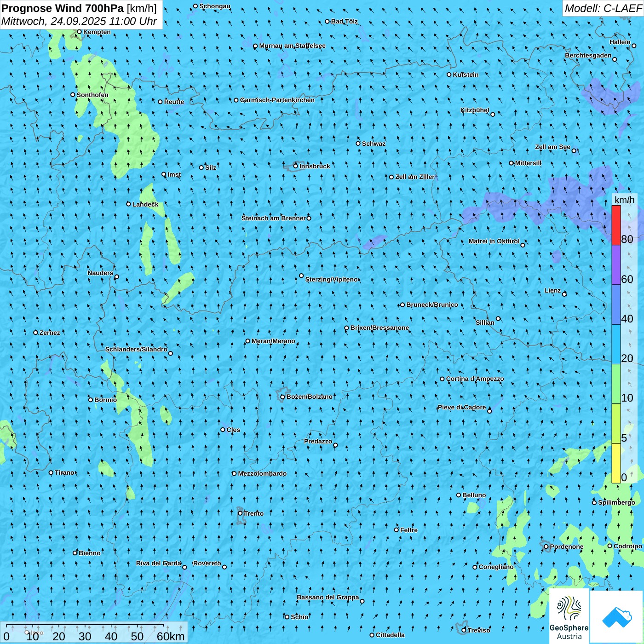Select the purple 60 km/h legend color
The width and height of the screenshot is (644, 644).
pyautogui.click(x=616, y=265)
